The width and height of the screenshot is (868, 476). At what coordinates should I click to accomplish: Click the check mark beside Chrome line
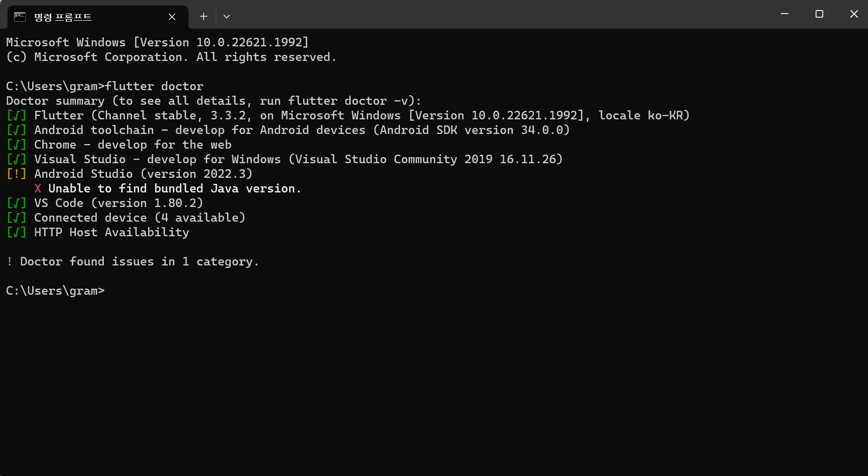pyautogui.click(x=17, y=145)
